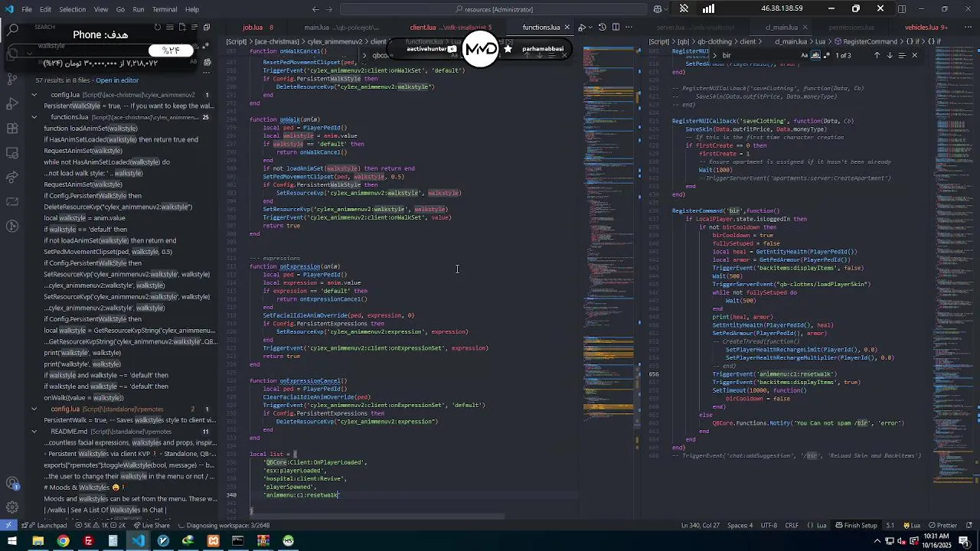Open the Selection menu
This screenshot has width=980, height=551.
coord(72,9)
